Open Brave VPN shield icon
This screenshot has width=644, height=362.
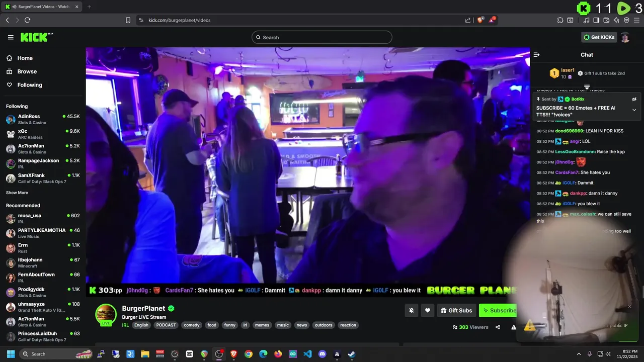[626, 20]
